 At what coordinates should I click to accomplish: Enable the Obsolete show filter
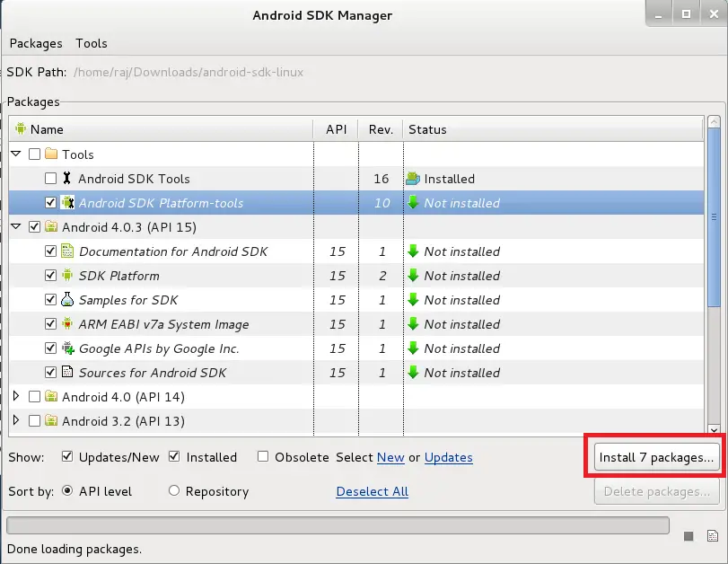263,457
